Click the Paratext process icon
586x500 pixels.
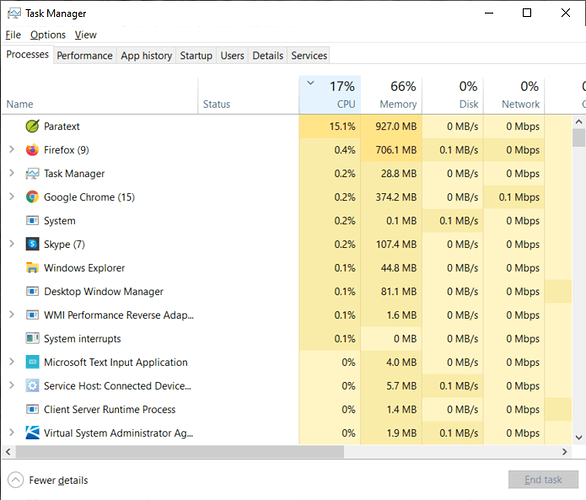(x=32, y=126)
